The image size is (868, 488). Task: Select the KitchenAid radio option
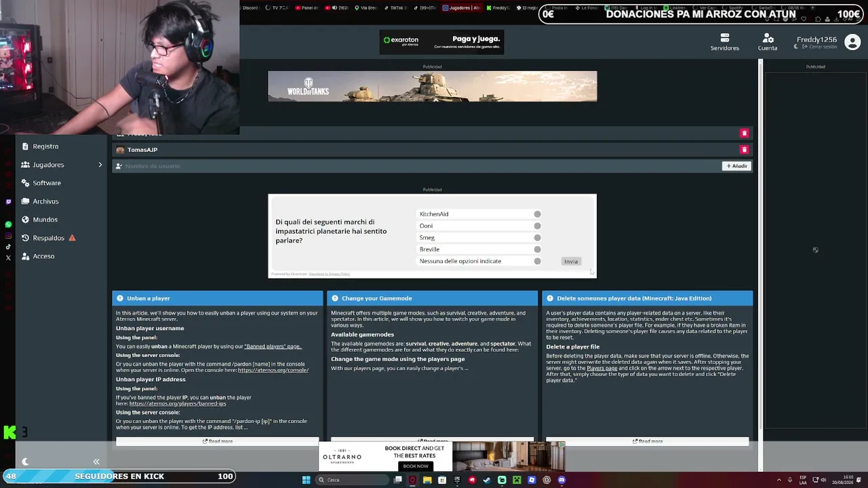pyautogui.click(x=537, y=214)
